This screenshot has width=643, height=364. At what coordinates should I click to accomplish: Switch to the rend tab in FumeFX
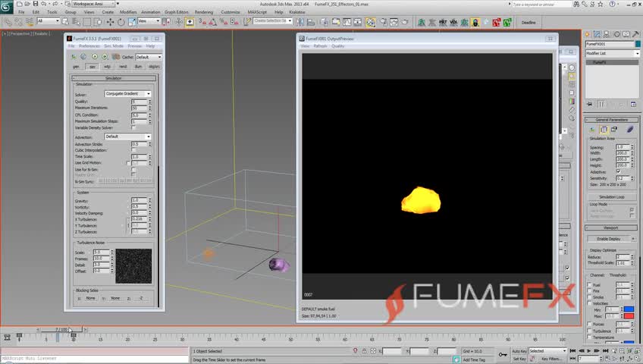click(x=123, y=67)
